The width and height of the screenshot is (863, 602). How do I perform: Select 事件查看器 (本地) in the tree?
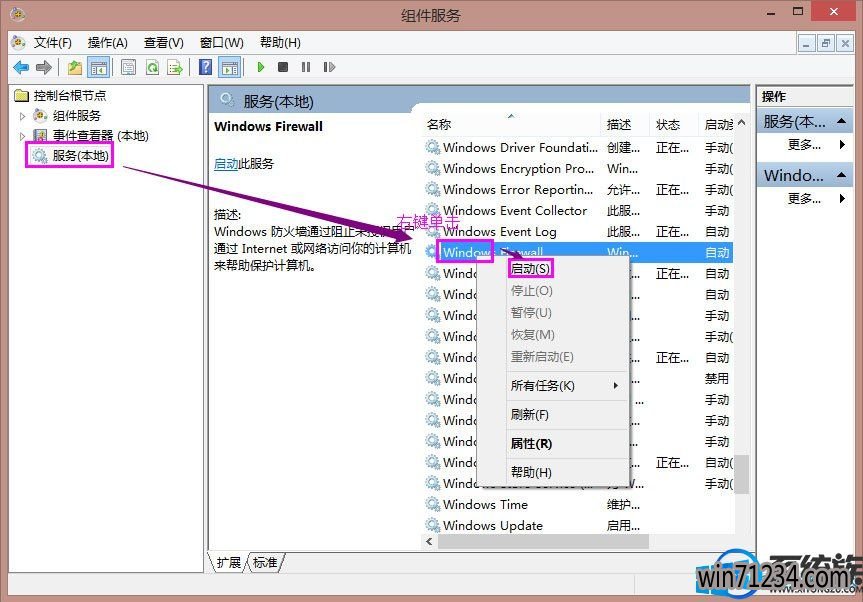(101, 135)
